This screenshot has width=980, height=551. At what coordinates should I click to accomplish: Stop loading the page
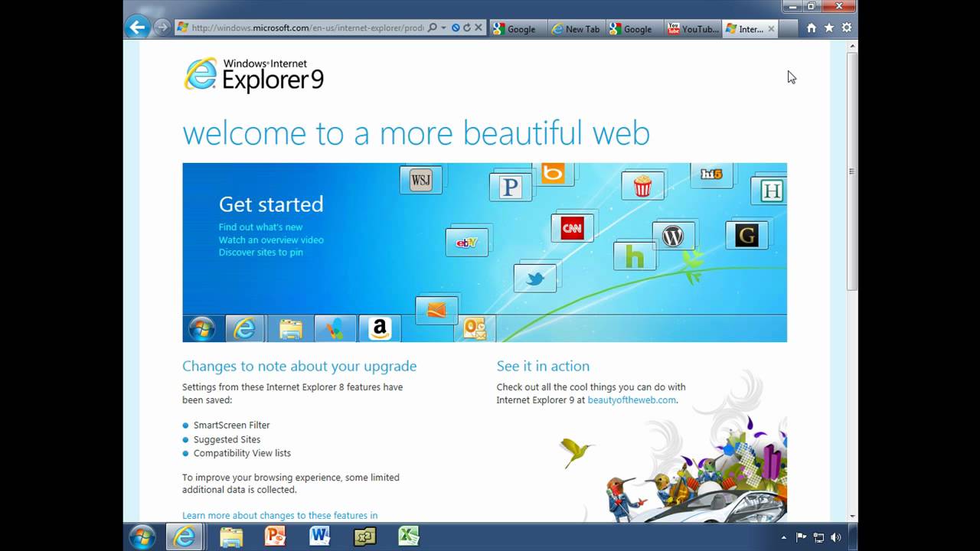476,28
